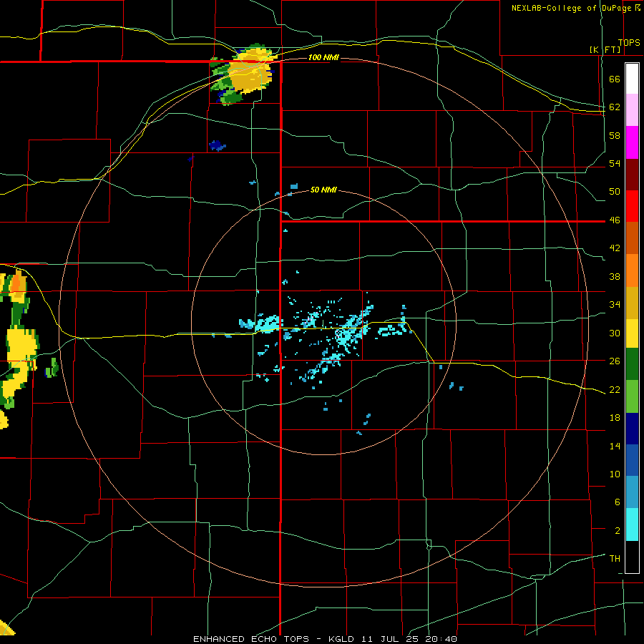
Task: Select the bright red legend swatch
Action: 632,206
